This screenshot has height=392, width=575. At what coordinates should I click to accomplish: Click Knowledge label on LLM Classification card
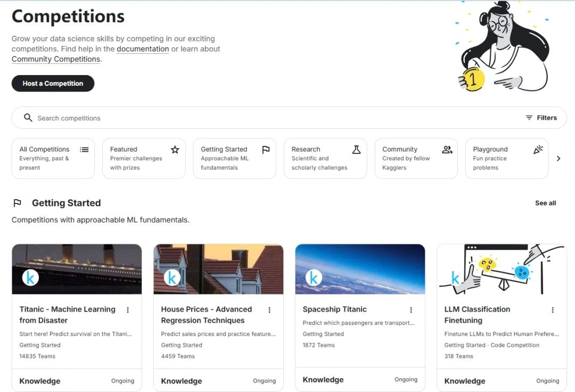(x=465, y=381)
